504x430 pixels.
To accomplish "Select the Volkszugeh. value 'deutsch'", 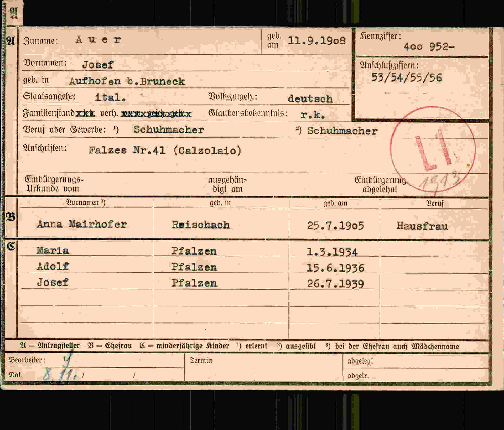I will click(x=310, y=99).
